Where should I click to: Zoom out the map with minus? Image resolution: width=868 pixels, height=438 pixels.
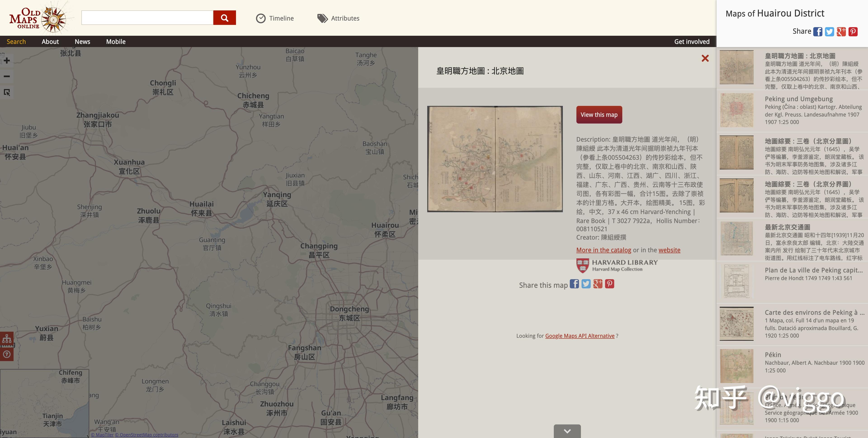tap(7, 76)
